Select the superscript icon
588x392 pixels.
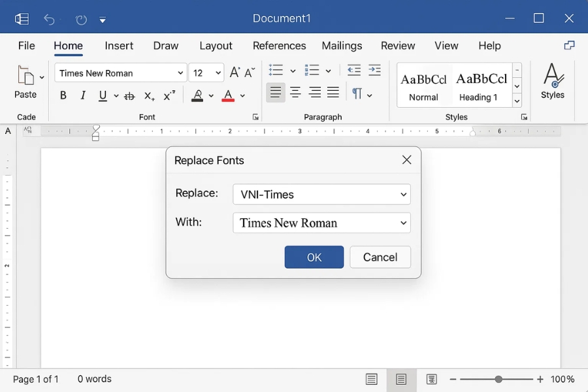pos(169,95)
